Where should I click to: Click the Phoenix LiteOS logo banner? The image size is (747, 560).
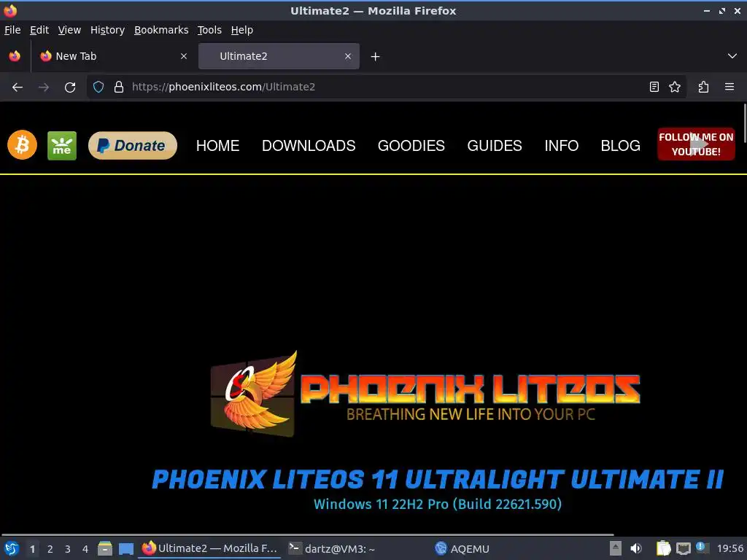click(x=425, y=393)
